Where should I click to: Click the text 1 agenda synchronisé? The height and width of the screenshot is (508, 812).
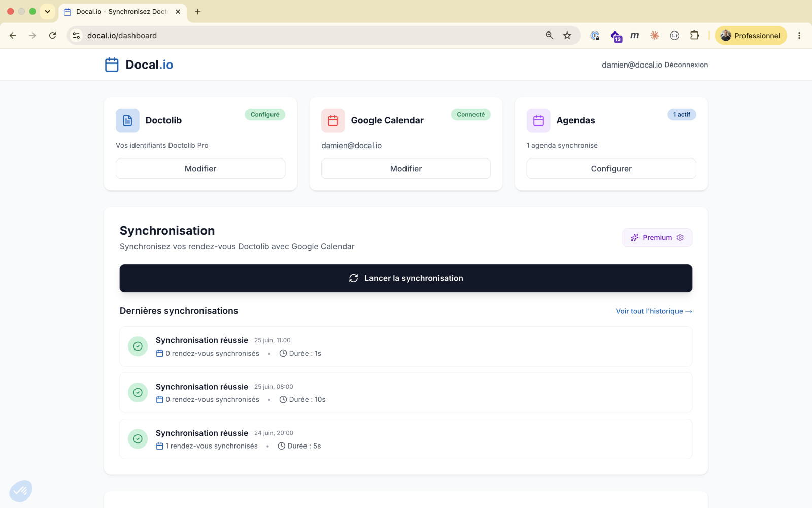[562, 145]
